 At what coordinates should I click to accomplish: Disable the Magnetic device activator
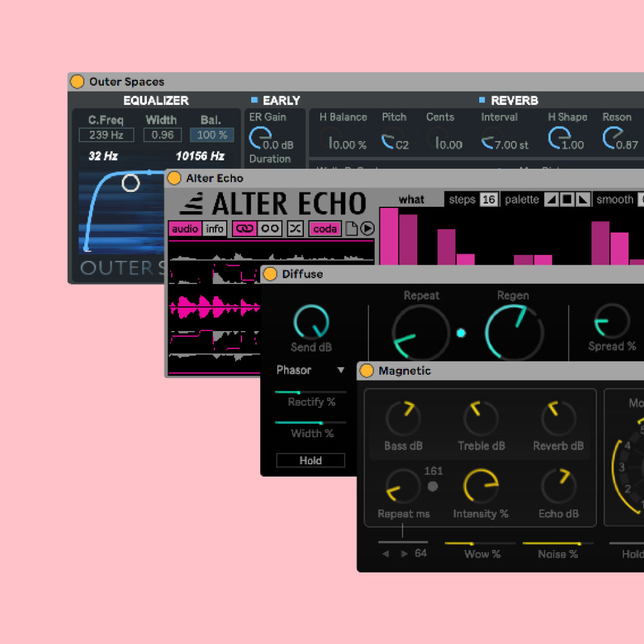pyautogui.click(x=366, y=370)
